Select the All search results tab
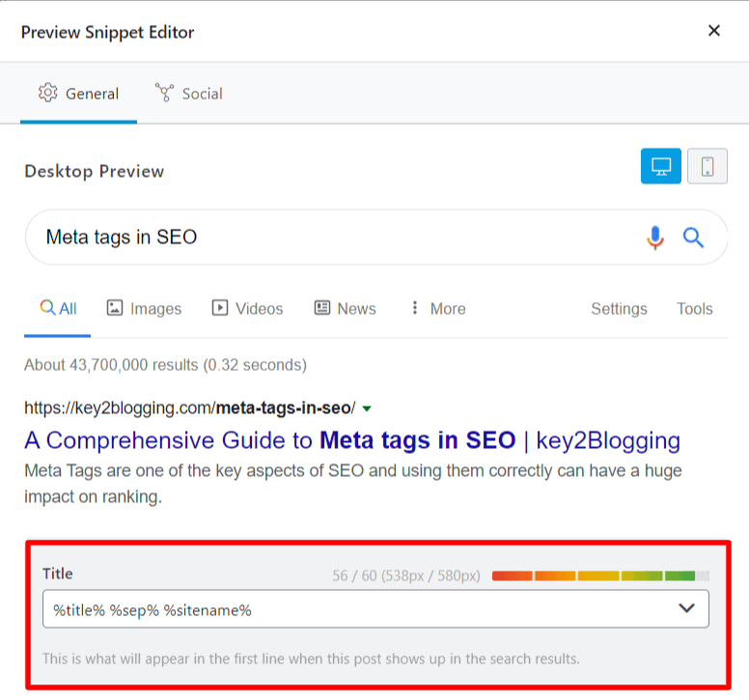749x700 pixels. point(58,309)
